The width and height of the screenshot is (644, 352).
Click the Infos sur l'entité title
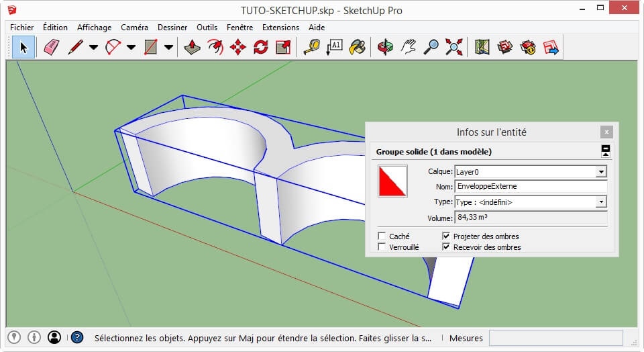[x=491, y=132]
